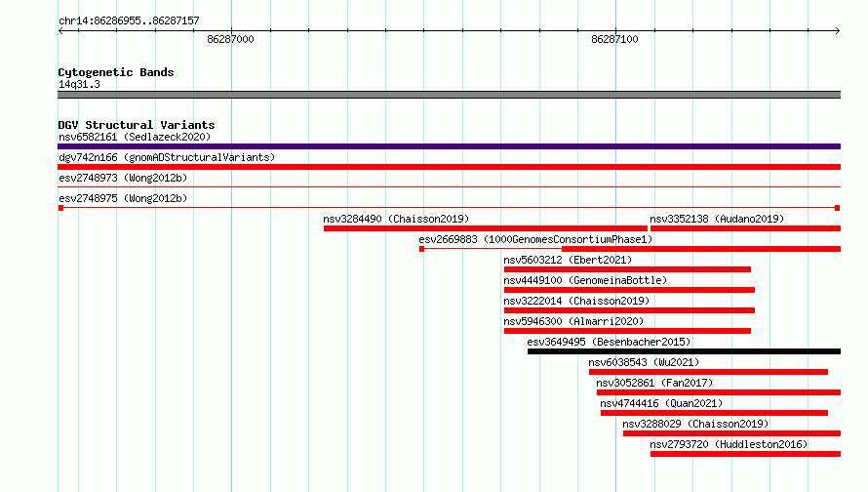Select the gray 14q31.3 cytogenetic band bar
Viewport: 868px width, 492px height.
tap(449, 95)
